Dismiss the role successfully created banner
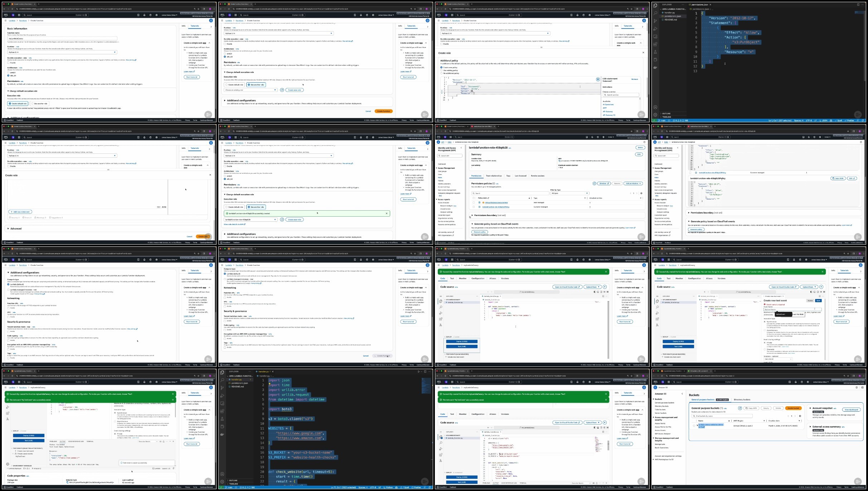This screenshot has height=491, width=868. 387,213
